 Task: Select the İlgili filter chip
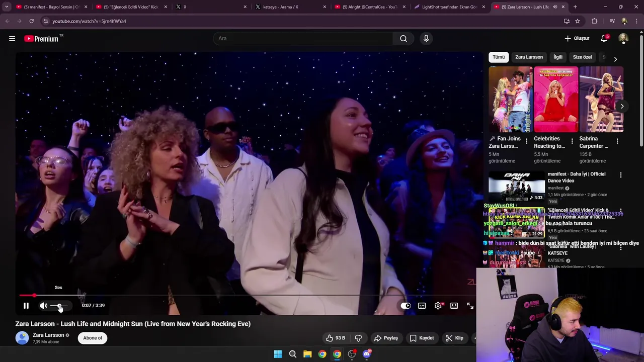(558, 57)
